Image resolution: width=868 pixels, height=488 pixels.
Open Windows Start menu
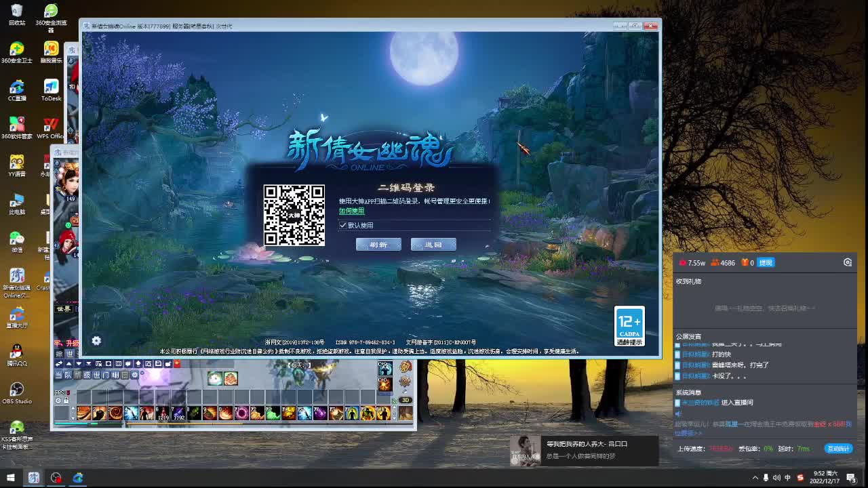tap(10, 477)
